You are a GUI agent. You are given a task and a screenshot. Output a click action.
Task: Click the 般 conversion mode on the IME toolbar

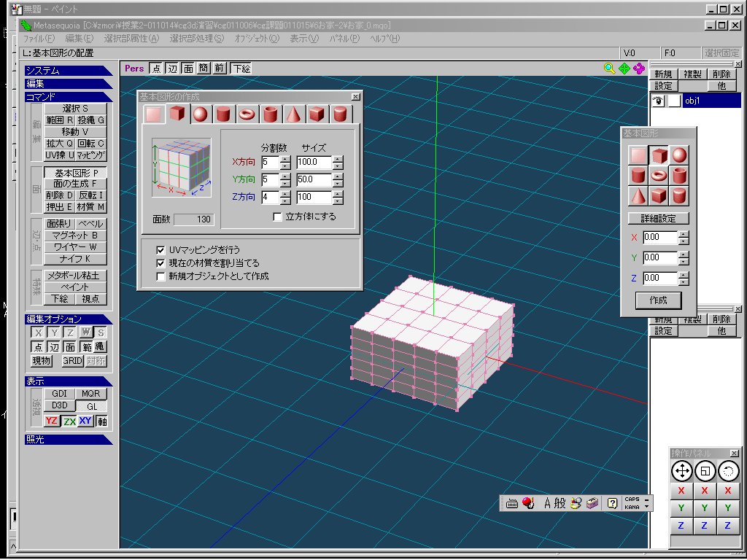point(560,503)
